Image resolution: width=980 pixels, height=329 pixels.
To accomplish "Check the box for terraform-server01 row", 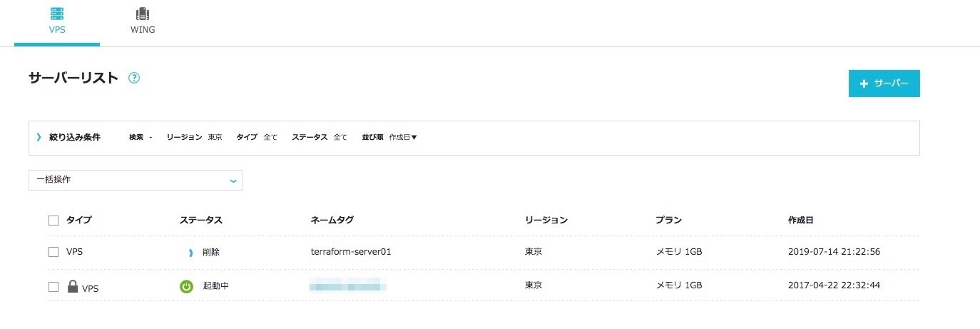I will click(53, 252).
